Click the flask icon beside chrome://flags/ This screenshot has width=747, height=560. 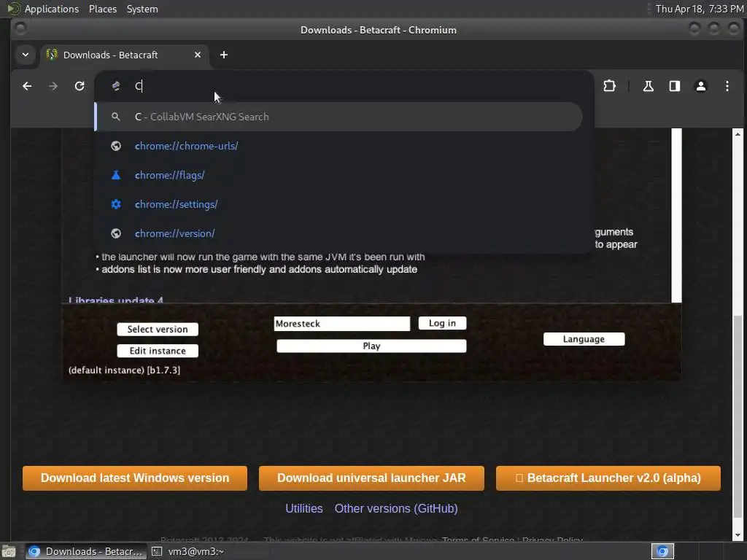coord(116,175)
